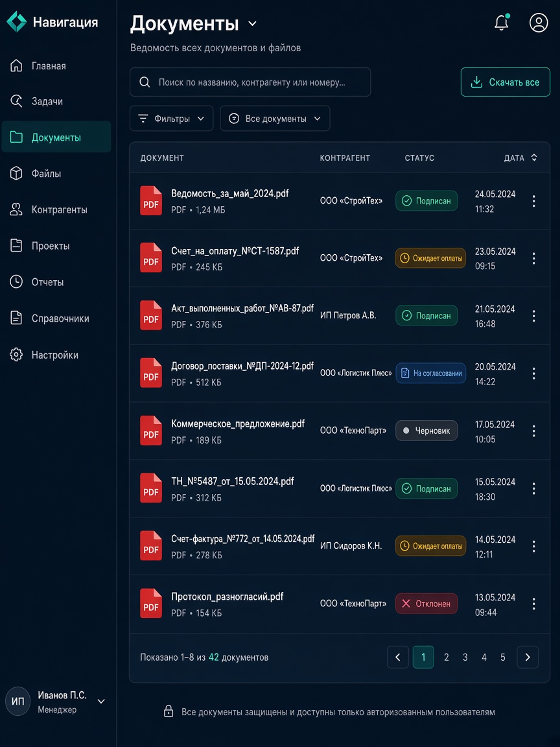Viewport: 560px width, 747px height.
Task: Open file name ТН_№5487_от_15.05.2024.pdf
Action: [x=233, y=481]
